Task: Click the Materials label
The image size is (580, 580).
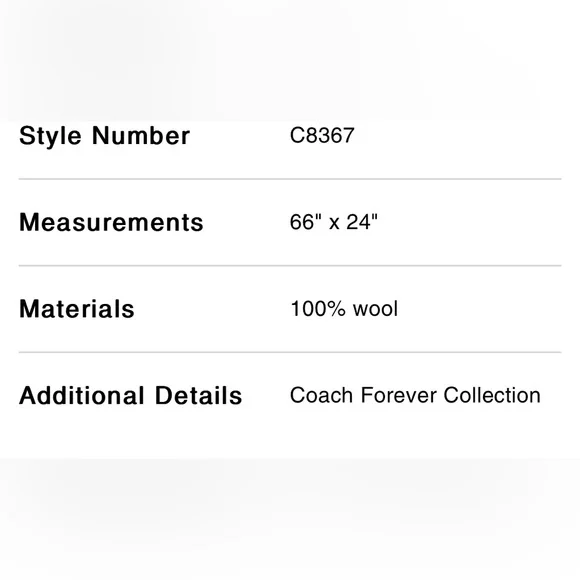Action: click(x=77, y=309)
